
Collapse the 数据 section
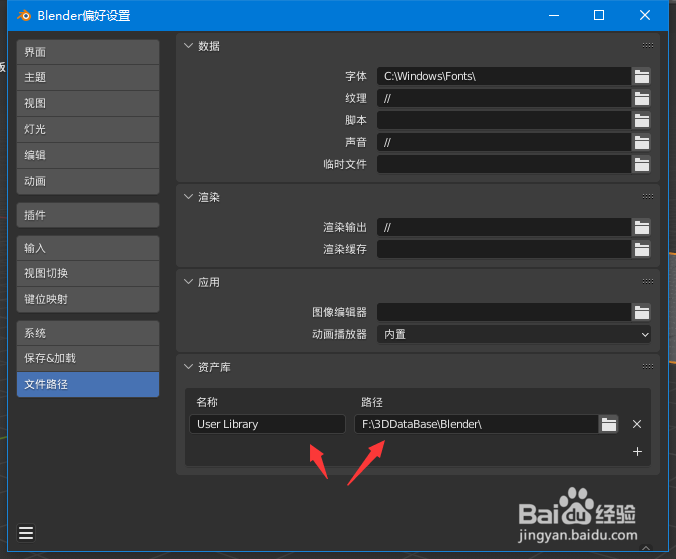[x=188, y=46]
